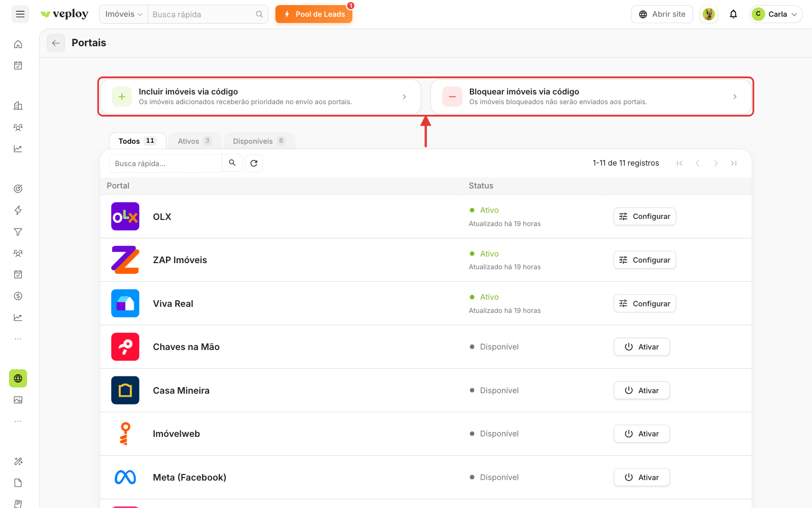Refresh the portals list
This screenshot has width=812, height=508.
[x=254, y=163]
